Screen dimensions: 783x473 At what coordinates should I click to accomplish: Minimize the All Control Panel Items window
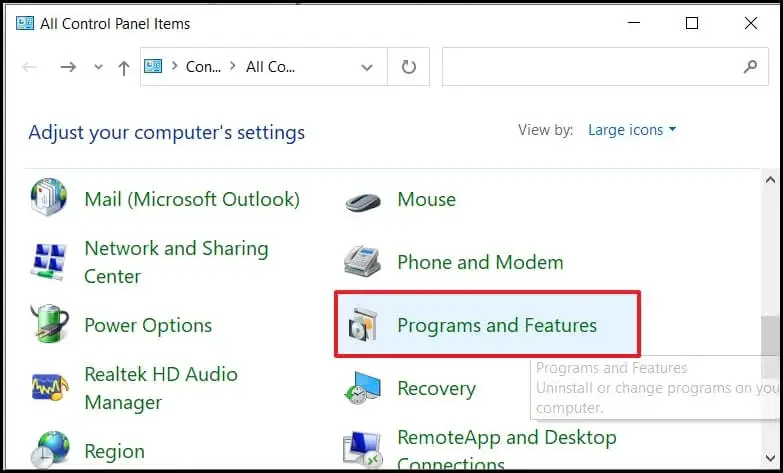pos(634,23)
